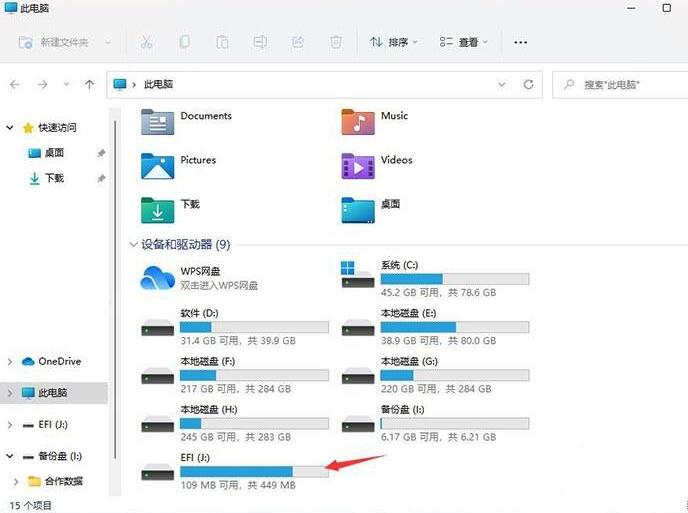
Task: Click the sidebar vertical scrollbar
Action: pos(115,290)
